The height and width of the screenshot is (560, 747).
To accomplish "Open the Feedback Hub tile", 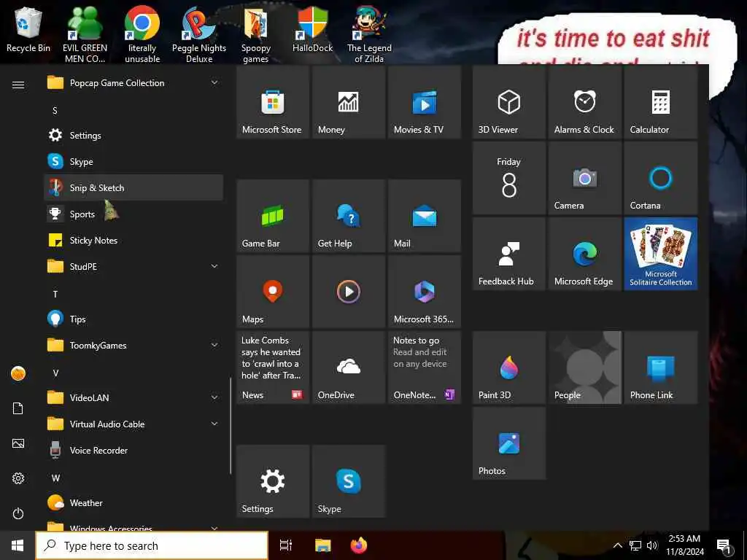I will click(x=508, y=254).
